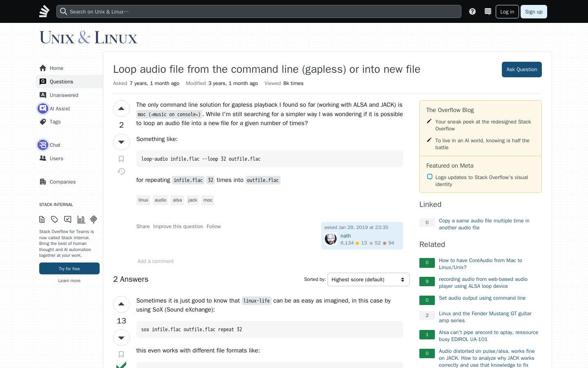Click the Stack Internal tag icon
This screenshot has height=368, width=588.
[x=55, y=220]
